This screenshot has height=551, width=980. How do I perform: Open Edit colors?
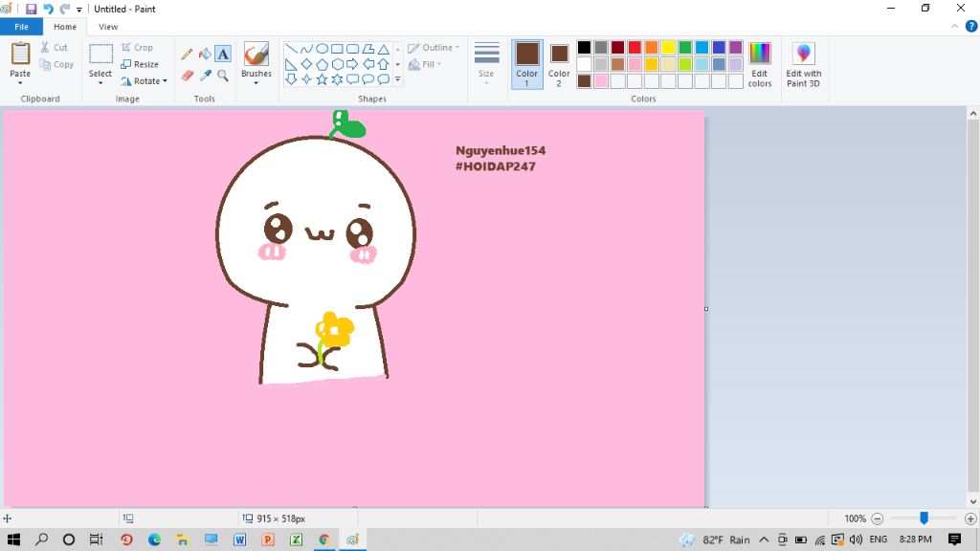point(759,64)
